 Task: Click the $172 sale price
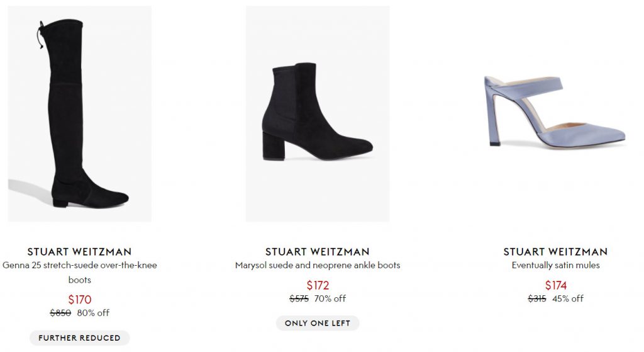pyautogui.click(x=318, y=286)
